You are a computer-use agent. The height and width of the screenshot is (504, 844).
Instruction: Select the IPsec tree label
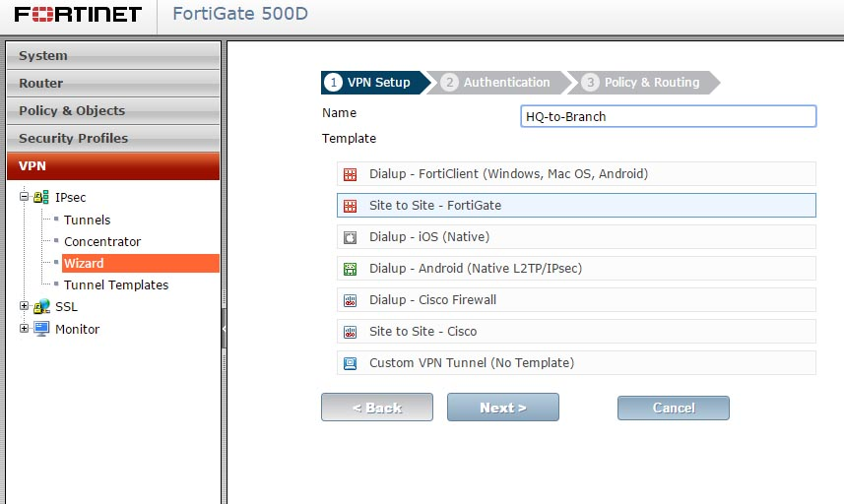click(71, 198)
